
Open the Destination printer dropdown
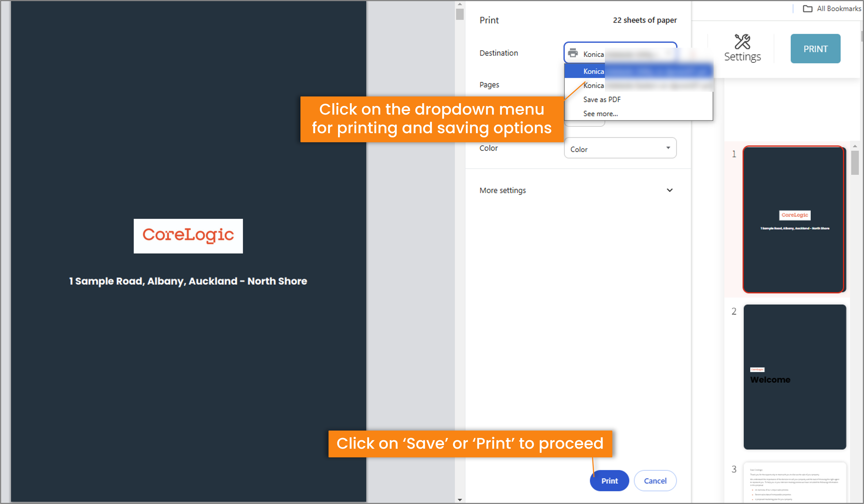[x=620, y=53]
